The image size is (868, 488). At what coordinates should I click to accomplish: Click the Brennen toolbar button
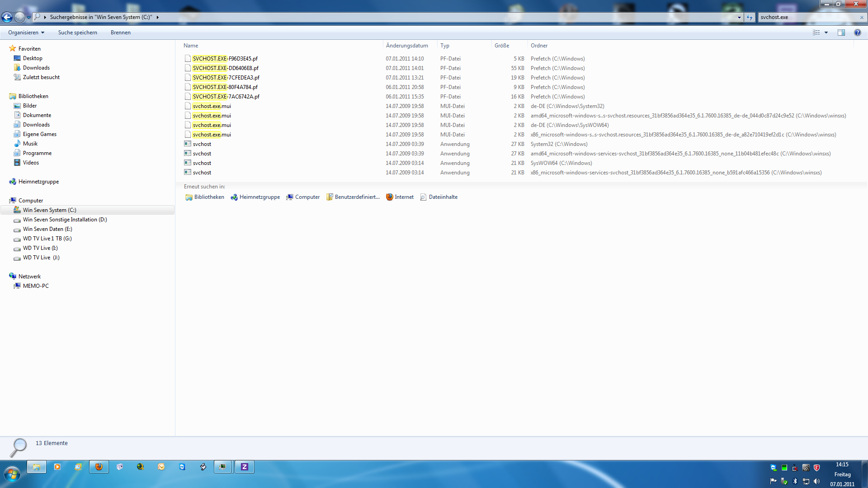(x=120, y=33)
